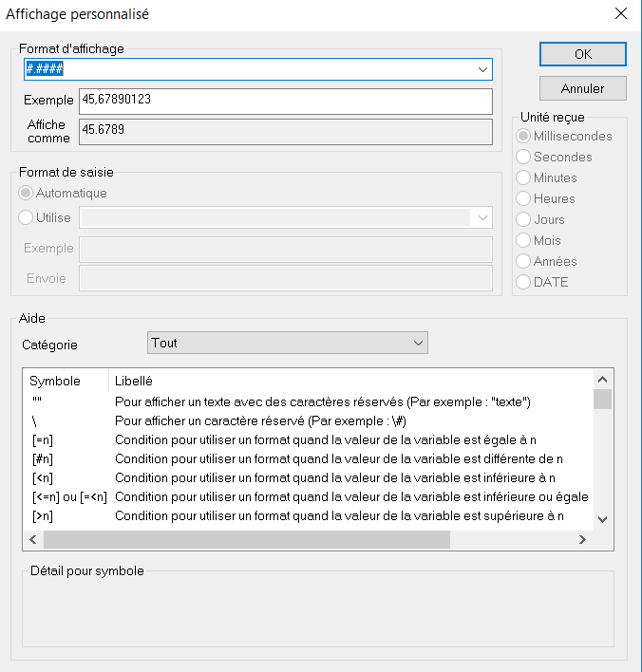The width and height of the screenshot is (642, 672).
Task: Click the Annuler button
Action: click(582, 88)
